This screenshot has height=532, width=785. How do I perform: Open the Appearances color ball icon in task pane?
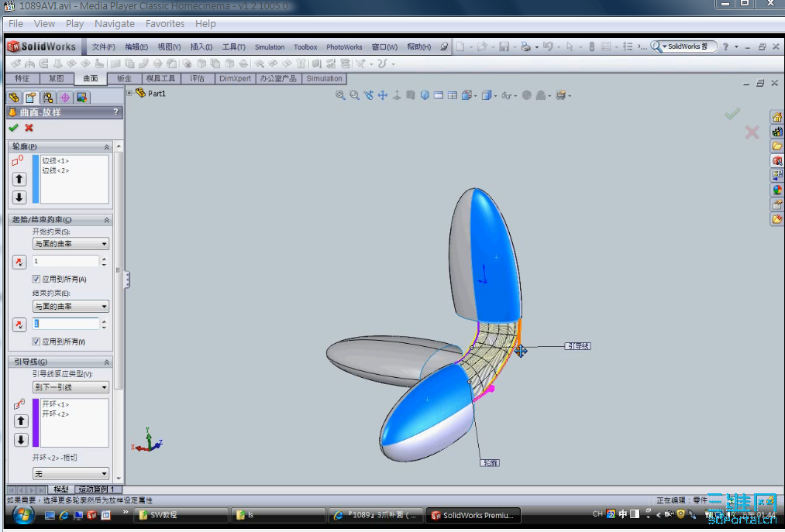(x=776, y=190)
